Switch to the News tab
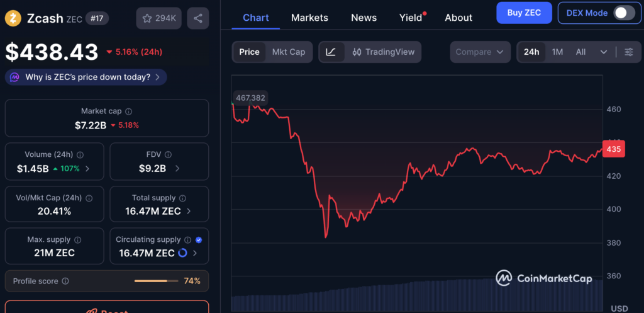This screenshot has width=644, height=313. 365,18
